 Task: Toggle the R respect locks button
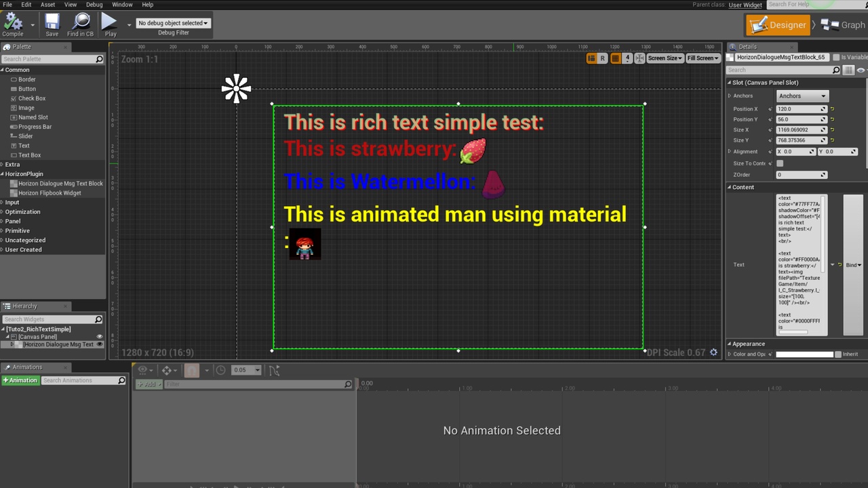pyautogui.click(x=602, y=58)
